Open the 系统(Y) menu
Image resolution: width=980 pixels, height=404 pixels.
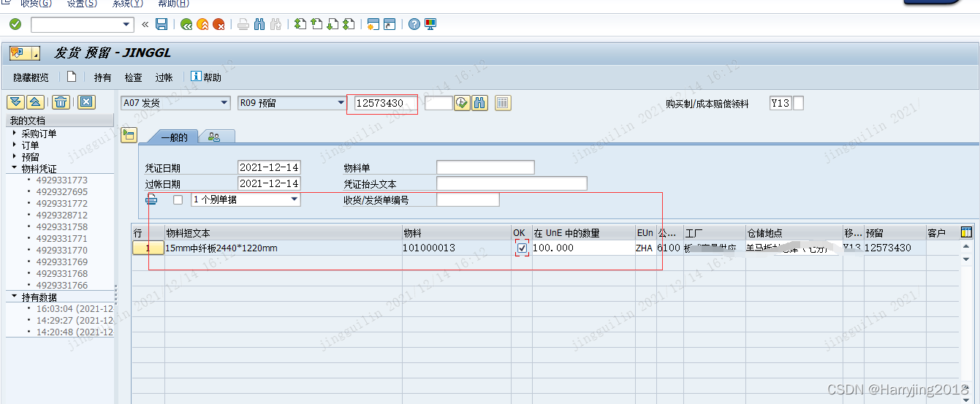(127, 3)
